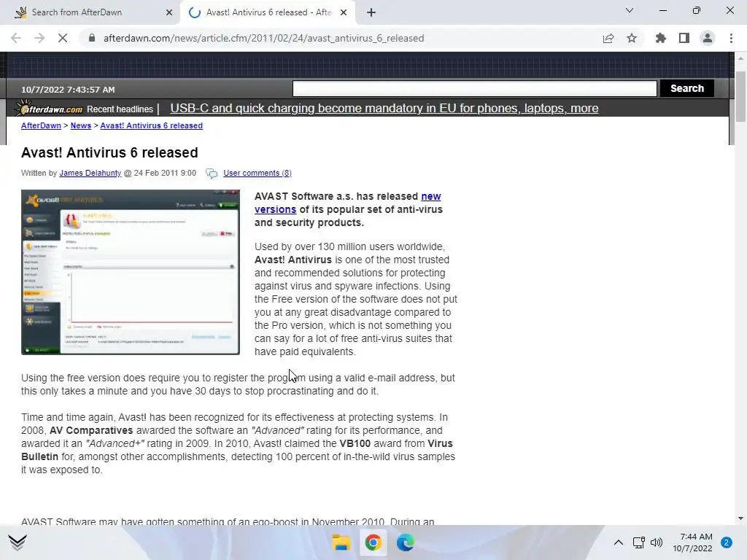Click the Chrome taskbar icon
Image resolution: width=747 pixels, height=560 pixels.
point(373,542)
